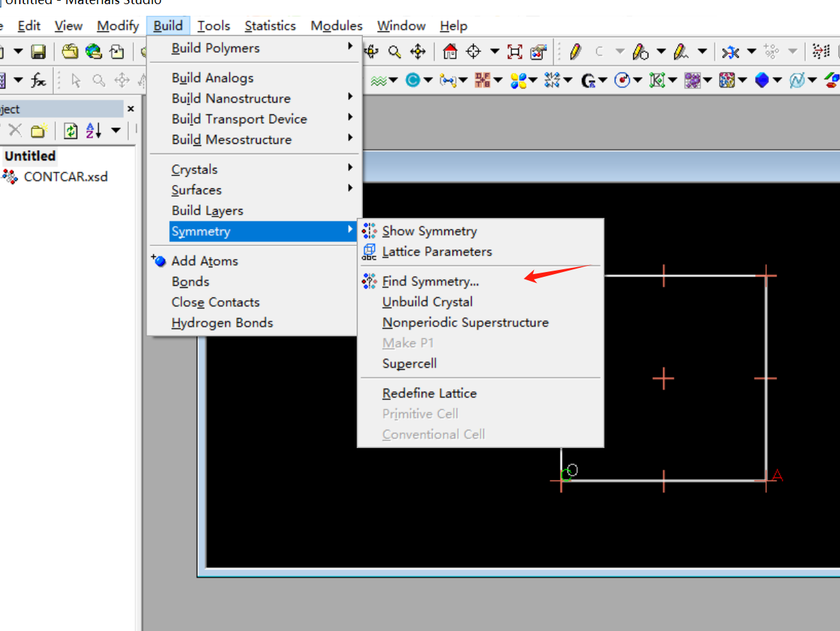Image resolution: width=840 pixels, height=631 pixels.
Task: Open dropdown arrow beside Sketch Ring tool
Action: pos(661,51)
